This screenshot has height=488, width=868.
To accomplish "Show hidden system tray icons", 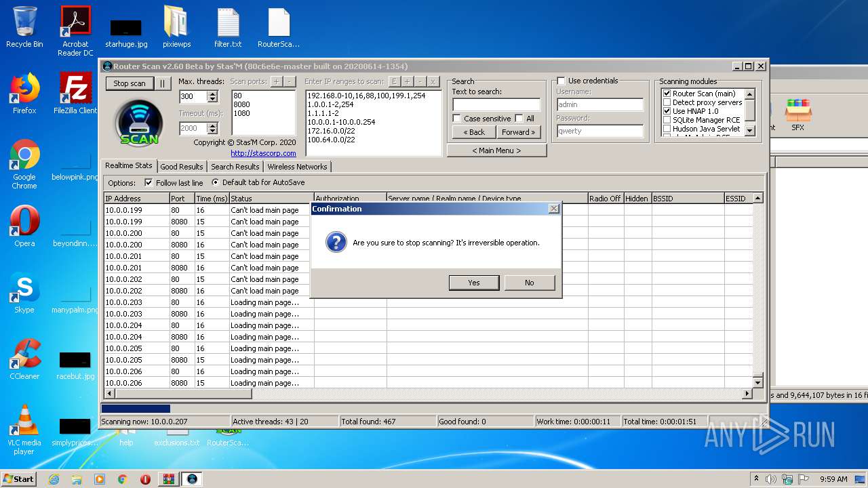I will point(756,479).
